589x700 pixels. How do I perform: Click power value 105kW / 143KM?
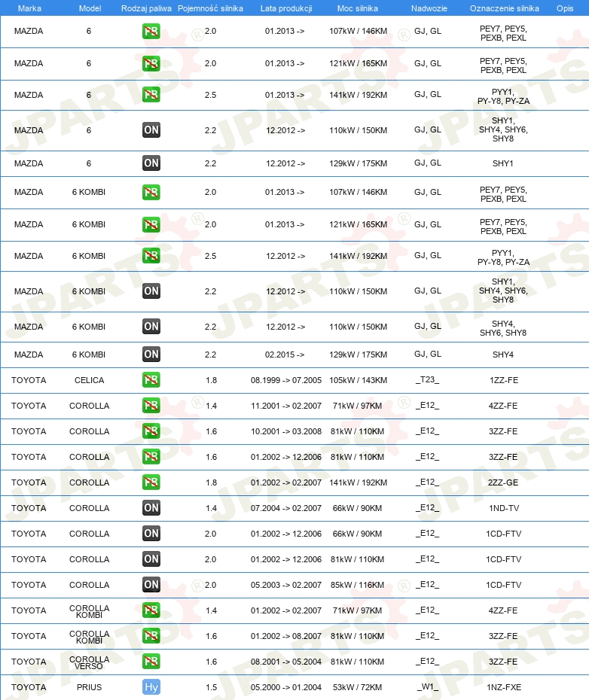click(359, 380)
